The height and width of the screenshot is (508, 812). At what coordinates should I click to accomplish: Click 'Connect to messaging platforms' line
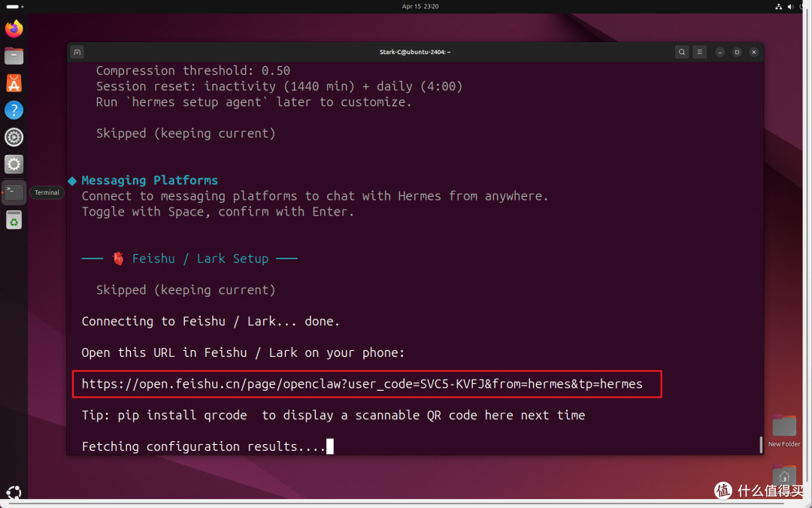pyautogui.click(x=314, y=196)
